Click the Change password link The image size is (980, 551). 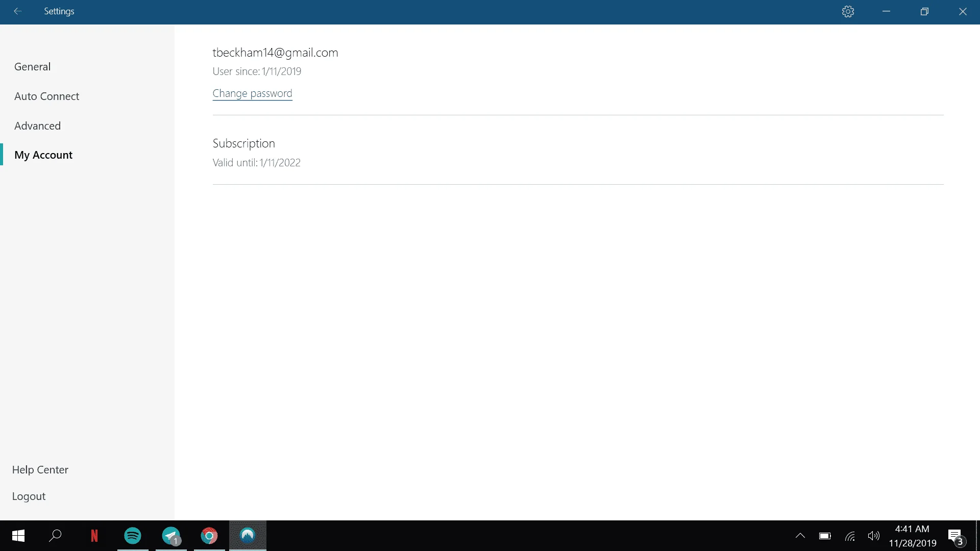[x=252, y=93]
